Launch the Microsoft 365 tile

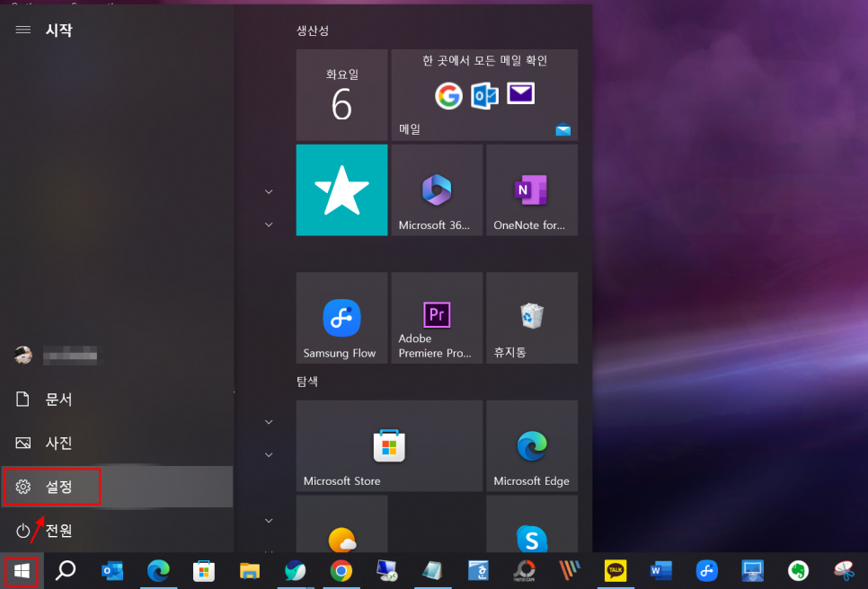[437, 189]
